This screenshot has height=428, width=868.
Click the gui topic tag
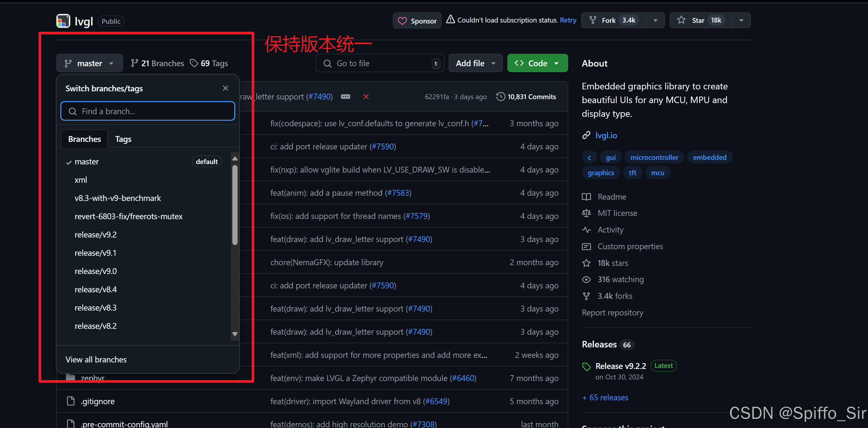coord(611,158)
